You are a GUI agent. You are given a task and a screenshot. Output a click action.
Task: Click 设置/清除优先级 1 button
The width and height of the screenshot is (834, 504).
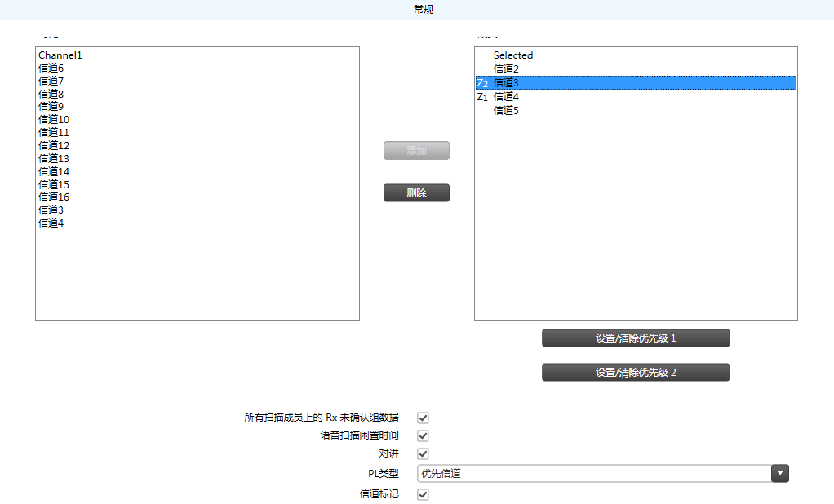tap(635, 338)
